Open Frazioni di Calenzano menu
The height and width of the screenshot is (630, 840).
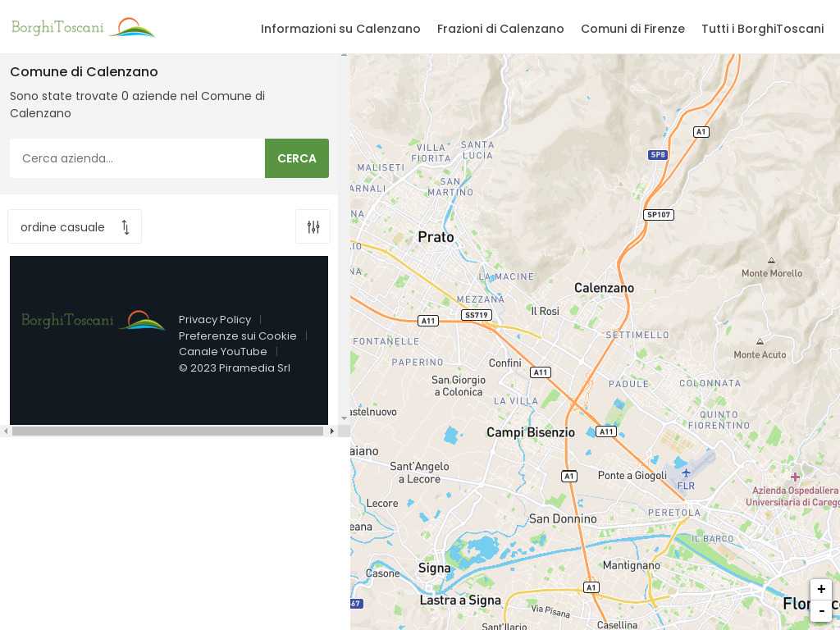tap(500, 29)
